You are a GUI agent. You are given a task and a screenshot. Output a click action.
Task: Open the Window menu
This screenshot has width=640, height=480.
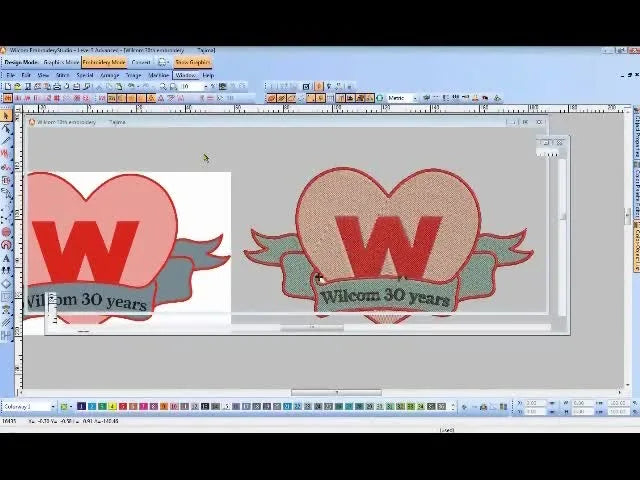[185, 76]
